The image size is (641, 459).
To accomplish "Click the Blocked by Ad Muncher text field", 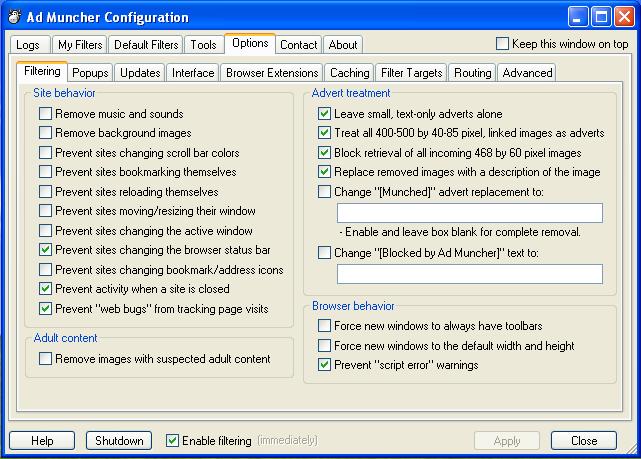I will [x=470, y=274].
